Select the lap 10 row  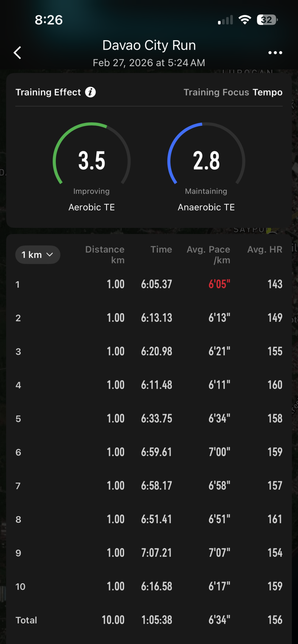click(149, 587)
